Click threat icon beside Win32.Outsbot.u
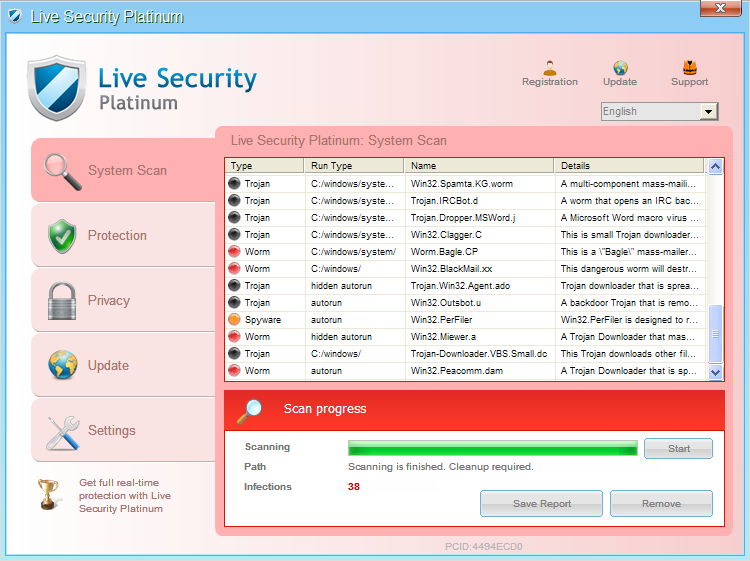 [x=234, y=302]
